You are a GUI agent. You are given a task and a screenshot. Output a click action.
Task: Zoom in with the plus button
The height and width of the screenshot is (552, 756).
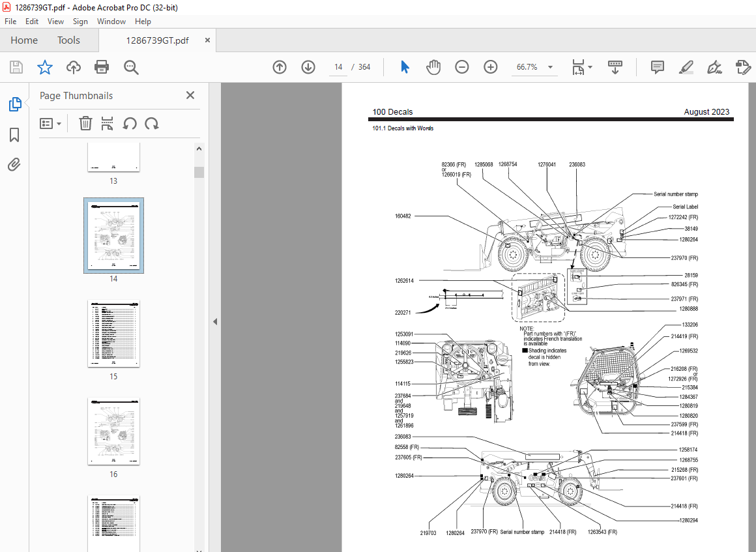pos(490,67)
